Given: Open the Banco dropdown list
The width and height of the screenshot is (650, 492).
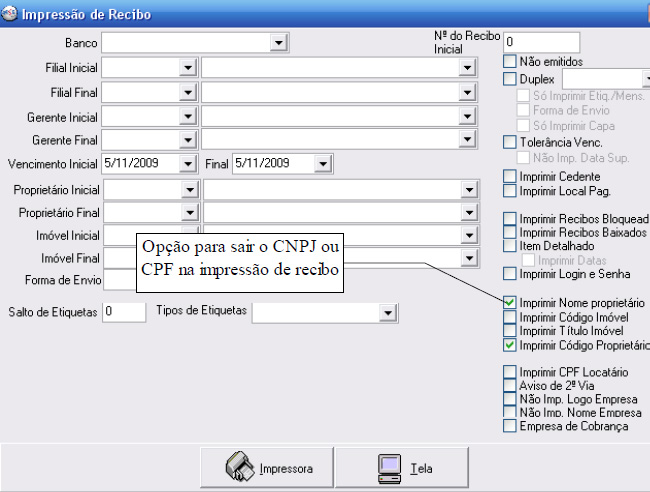Looking at the screenshot, I should [277, 42].
